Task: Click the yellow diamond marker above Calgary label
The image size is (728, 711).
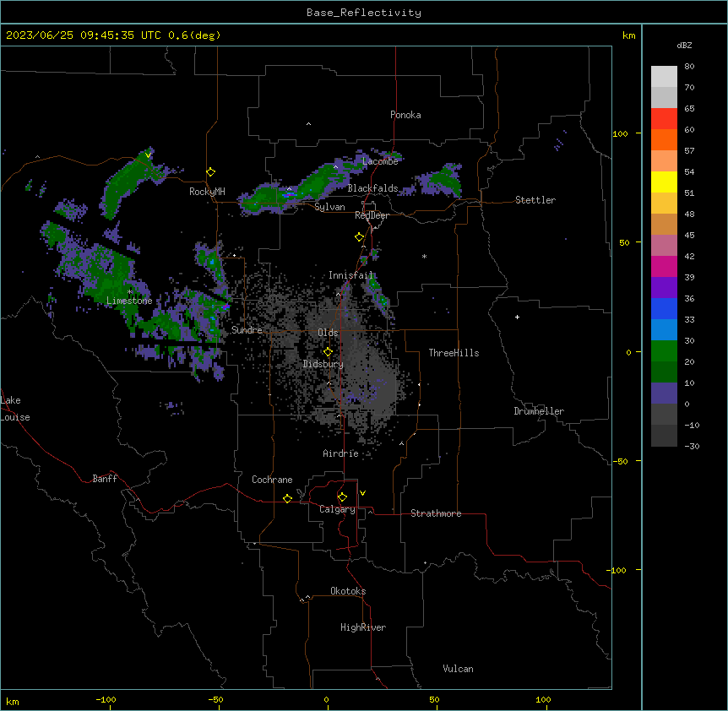Action: (342, 497)
